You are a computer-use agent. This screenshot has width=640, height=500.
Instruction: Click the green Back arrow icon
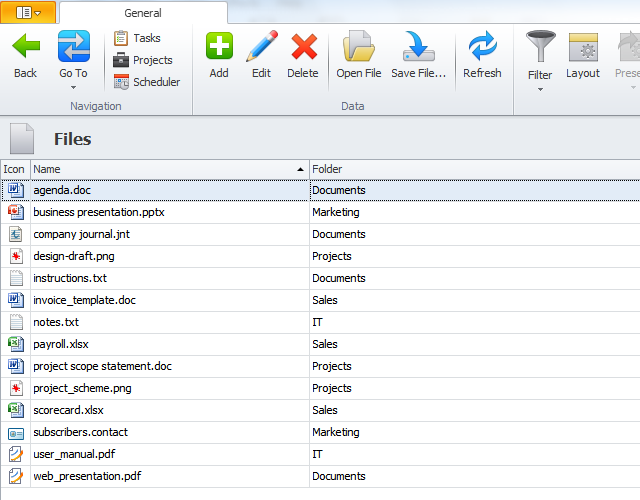click(25, 47)
